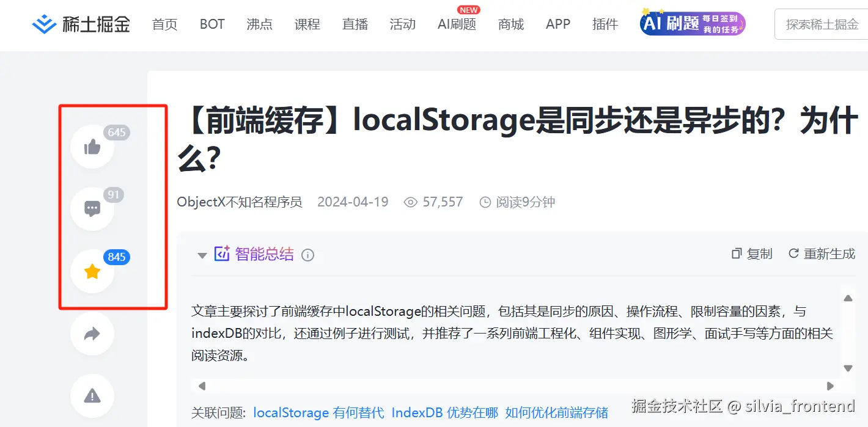
Task: Open the comments via speech bubble icon
Action: pos(92,208)
